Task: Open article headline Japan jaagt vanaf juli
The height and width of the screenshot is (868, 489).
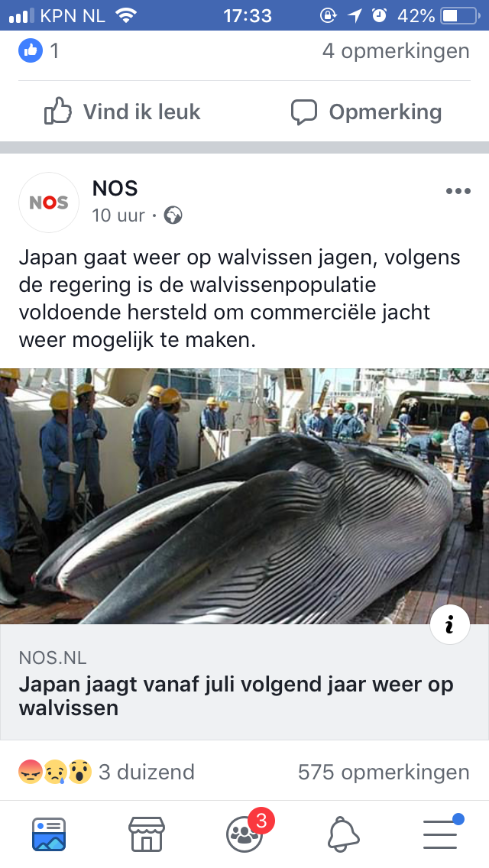Action: 236,696
